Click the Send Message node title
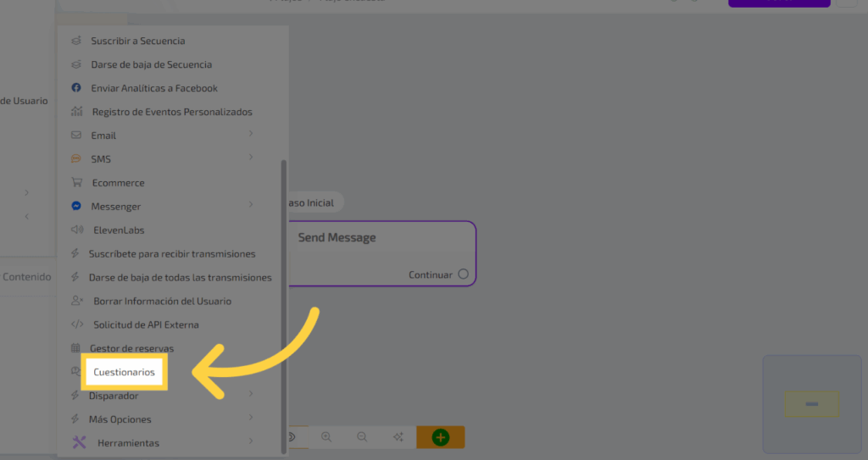The width and height of the screenshot is (868, 460). pos(337,238)
